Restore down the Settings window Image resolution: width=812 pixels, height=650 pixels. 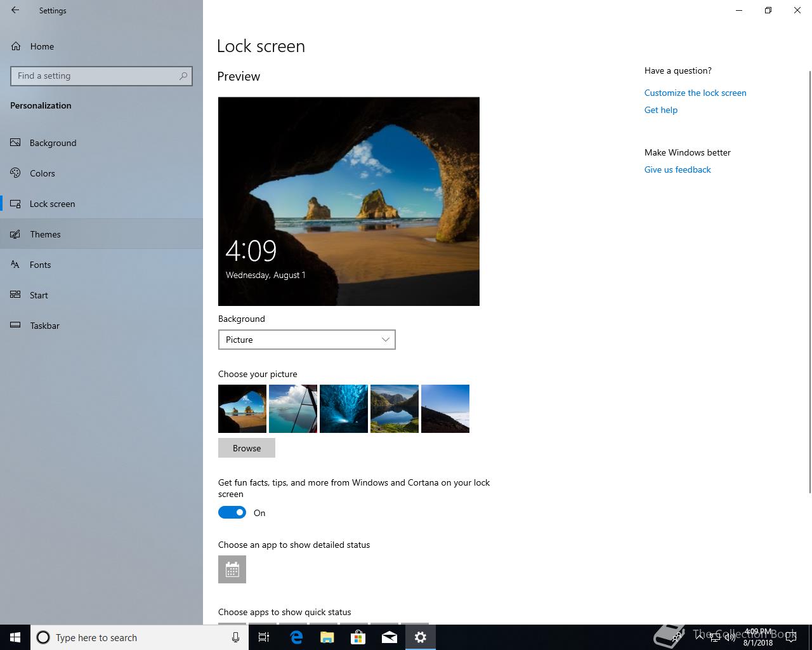[768, 10]
